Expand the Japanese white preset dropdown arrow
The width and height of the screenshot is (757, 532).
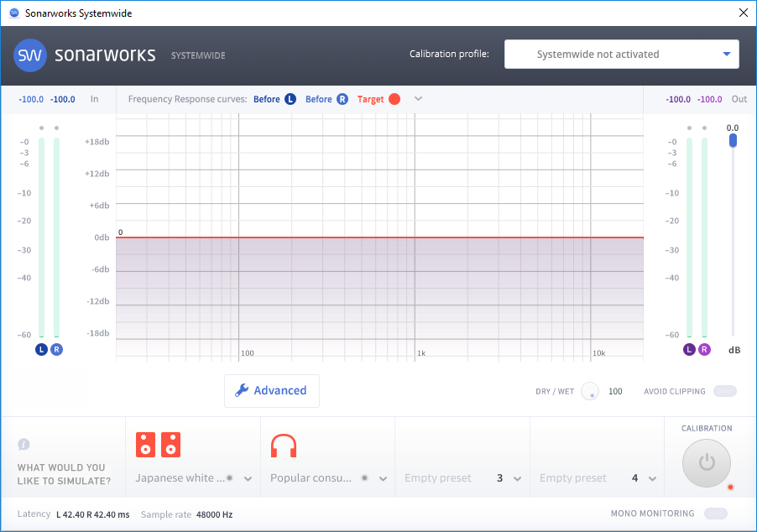(x=248, y=479)
